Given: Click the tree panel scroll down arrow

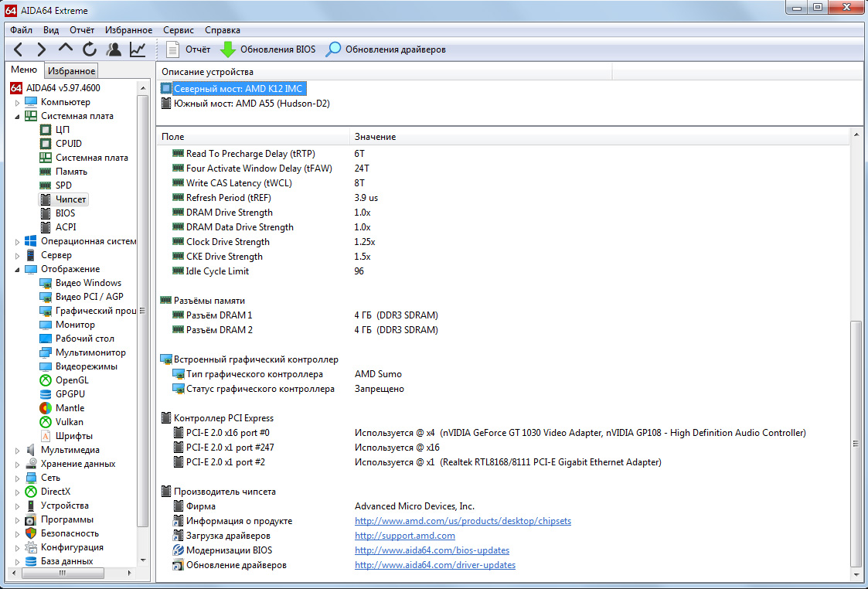Looking at the screenshot, I should pos(143,560).
